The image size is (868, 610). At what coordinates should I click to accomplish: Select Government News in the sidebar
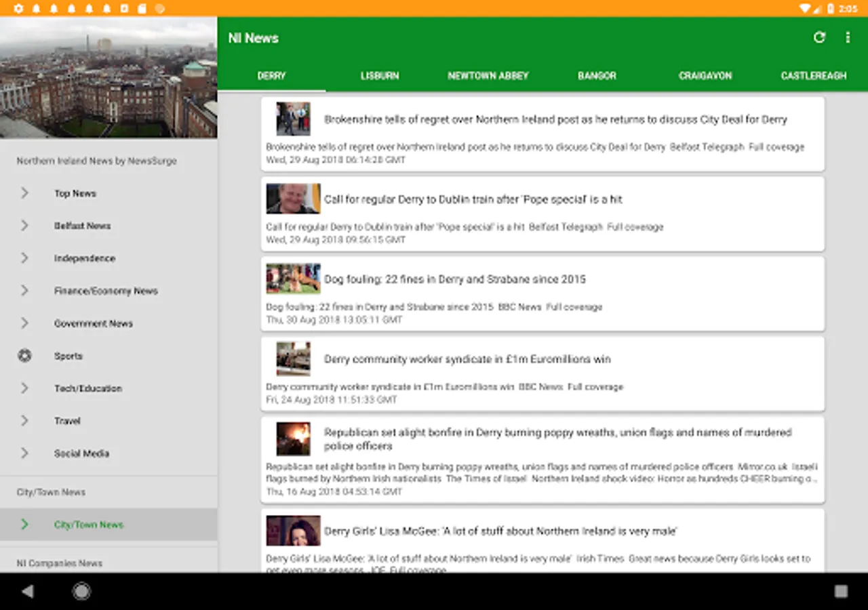point(94,323)
